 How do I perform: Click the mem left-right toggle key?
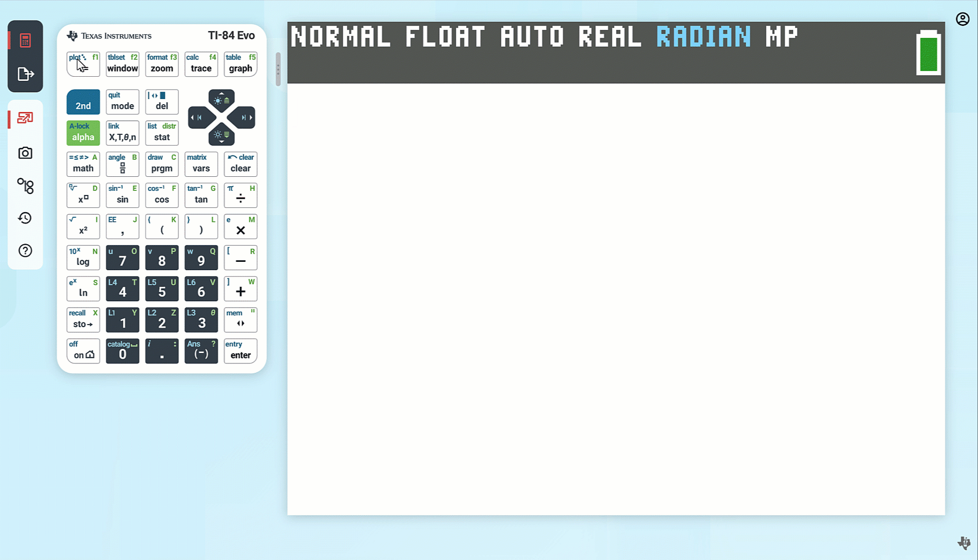coord(241,320)
